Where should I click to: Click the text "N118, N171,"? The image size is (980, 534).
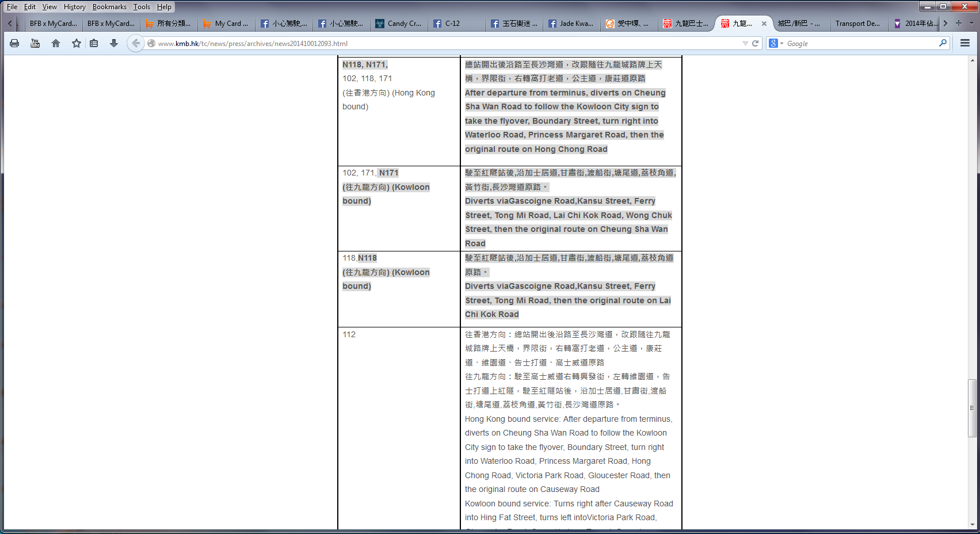pos(365,64)
